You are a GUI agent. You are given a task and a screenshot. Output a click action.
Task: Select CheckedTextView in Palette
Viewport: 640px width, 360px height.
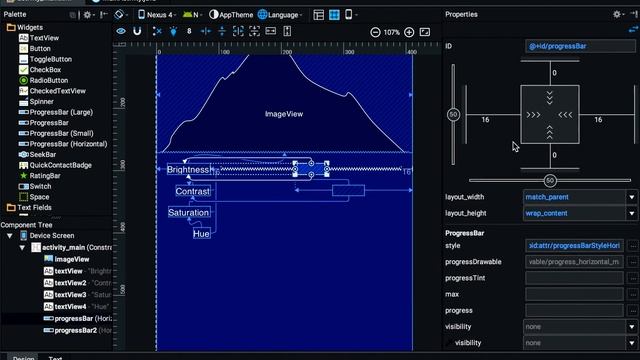[52, 91]
